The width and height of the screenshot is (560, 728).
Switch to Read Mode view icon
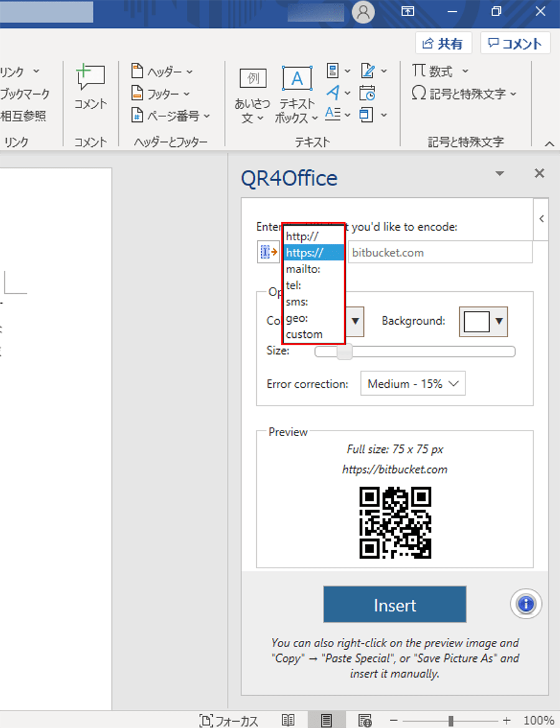[288, 720]
